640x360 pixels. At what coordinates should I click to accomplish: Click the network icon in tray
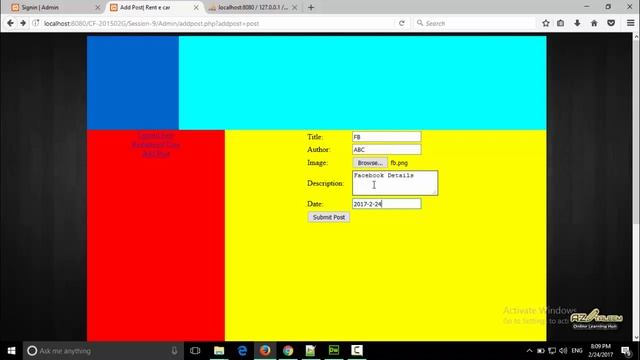point(552,351)
